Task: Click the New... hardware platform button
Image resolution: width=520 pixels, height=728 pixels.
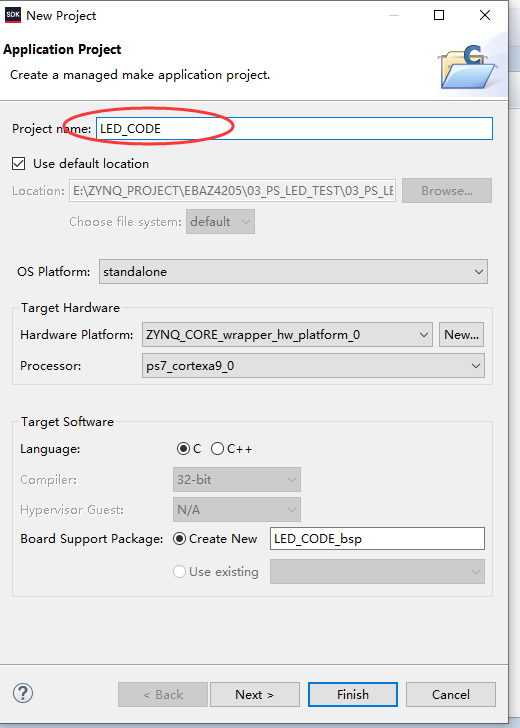Action: pyautogui.click(x=461, y=335)
